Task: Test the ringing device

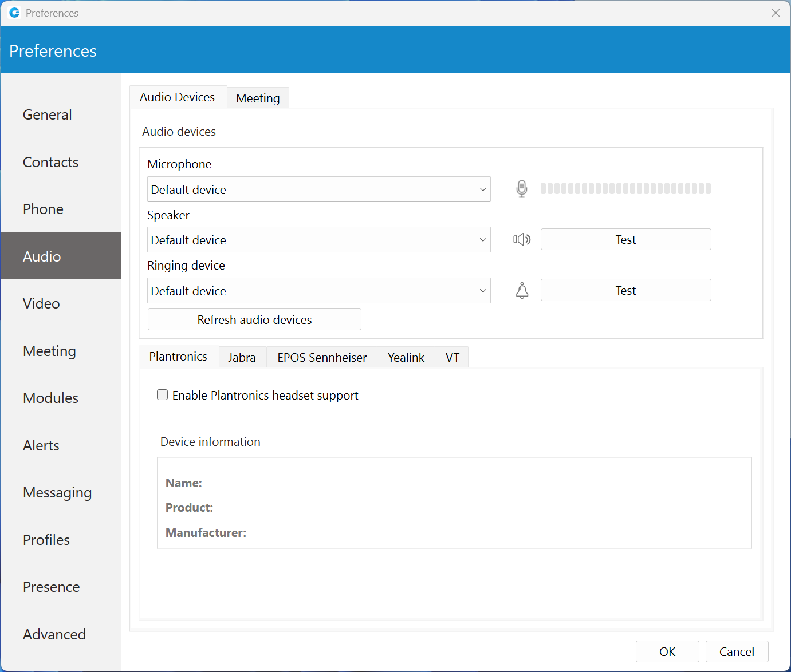Action: point(625,290)
